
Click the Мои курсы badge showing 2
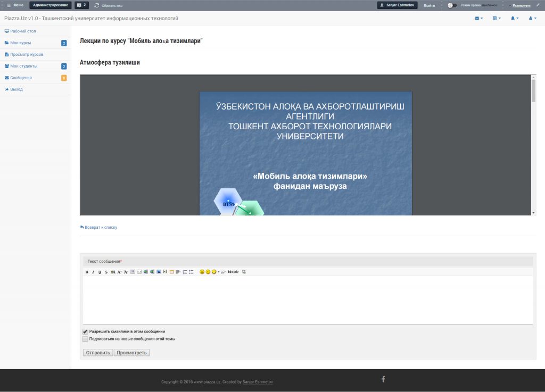(x=64, y=43)
